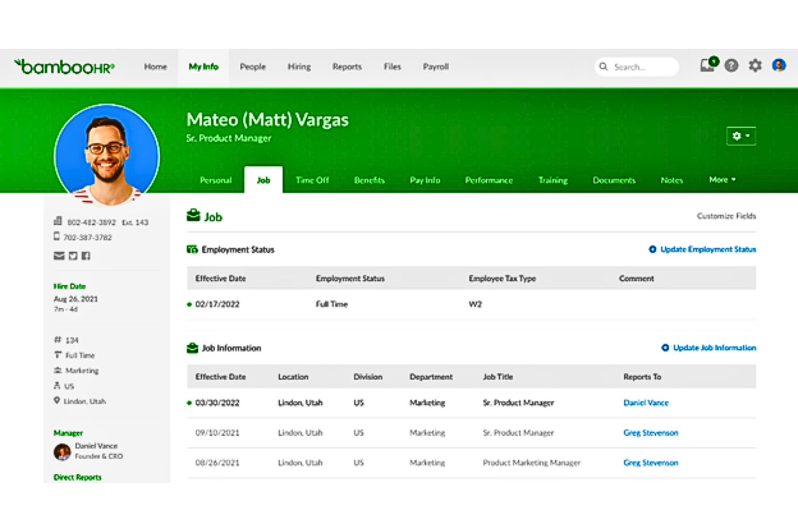The height and width of the screenshot is (532, 798).
Task: Open the settings gear in top bar
Action: [x=755, y=66]
